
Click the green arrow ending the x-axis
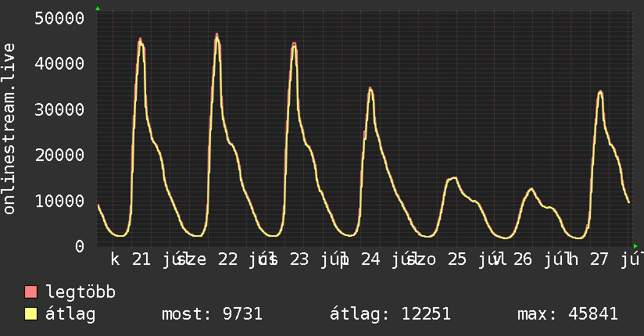pos(635,246)
